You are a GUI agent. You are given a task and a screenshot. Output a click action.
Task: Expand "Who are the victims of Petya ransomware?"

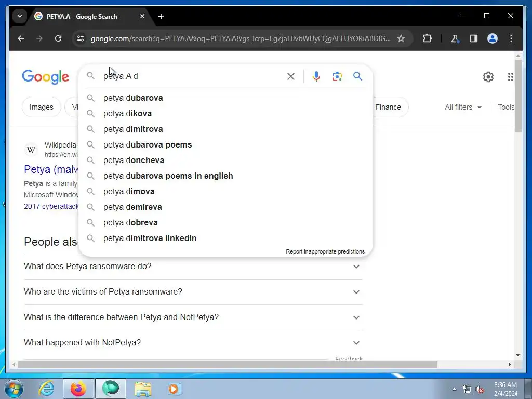point(193,292)
